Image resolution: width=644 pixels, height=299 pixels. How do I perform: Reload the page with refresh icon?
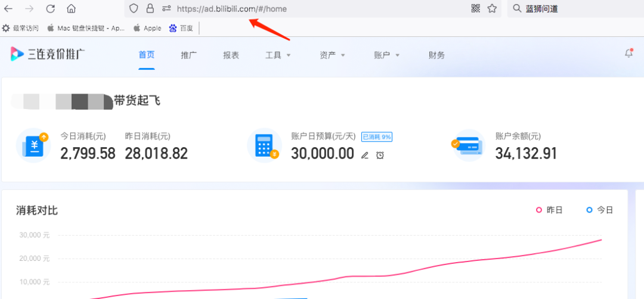tap(51, 8)
